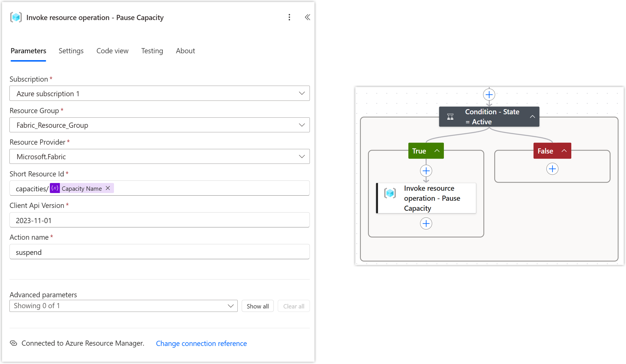
Task: Collapse the Condition - State = Active node
Action: point(532,117)
